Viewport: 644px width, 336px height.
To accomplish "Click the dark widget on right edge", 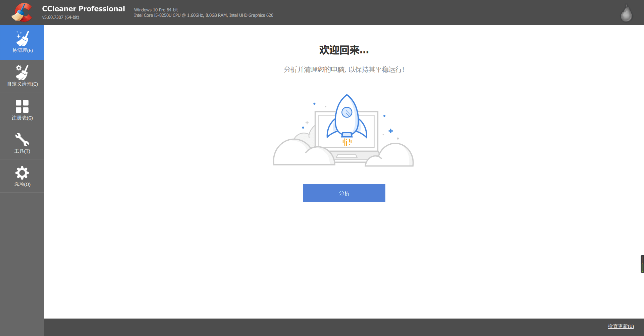I will [x=642, y=264].
